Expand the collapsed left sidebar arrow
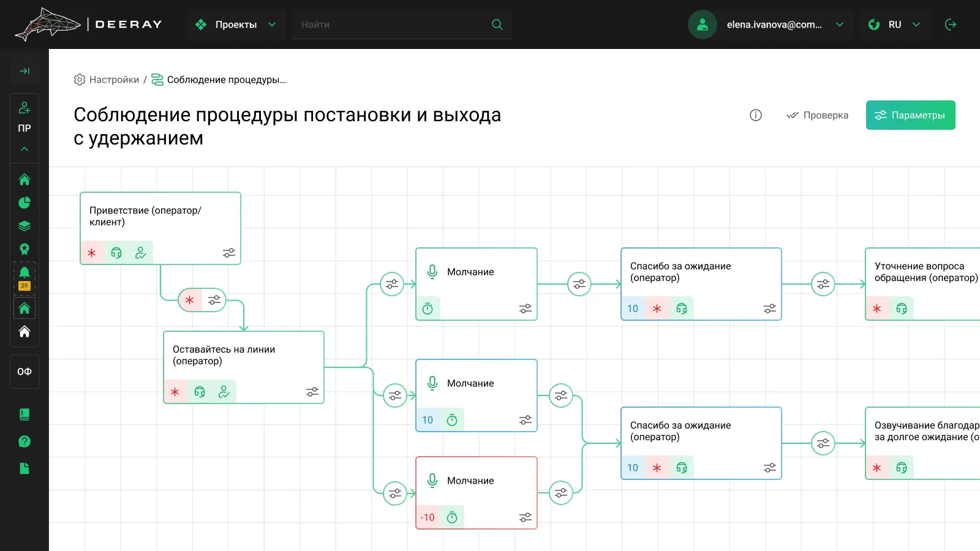This screenshot has width=980, height=551. 24,71
